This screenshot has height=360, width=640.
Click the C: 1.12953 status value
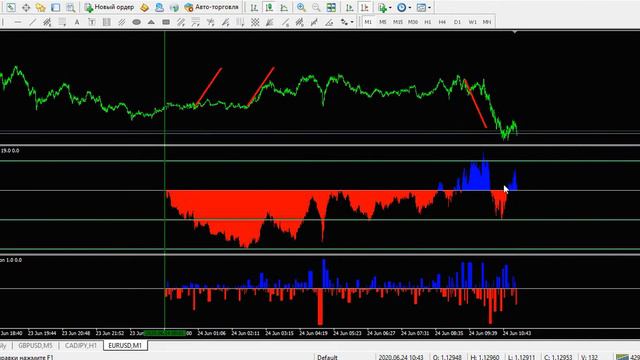pyautogui.click(x=558, y=357)
